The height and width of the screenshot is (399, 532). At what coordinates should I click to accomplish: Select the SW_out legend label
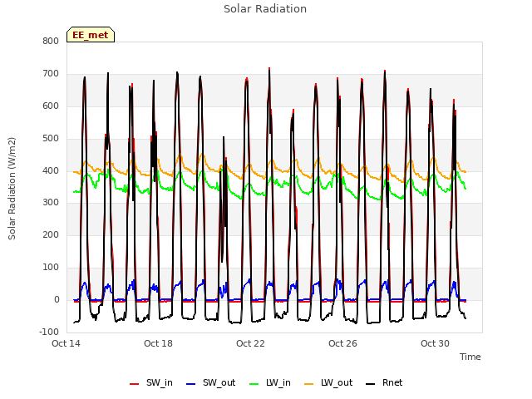[x=219, y=382]
